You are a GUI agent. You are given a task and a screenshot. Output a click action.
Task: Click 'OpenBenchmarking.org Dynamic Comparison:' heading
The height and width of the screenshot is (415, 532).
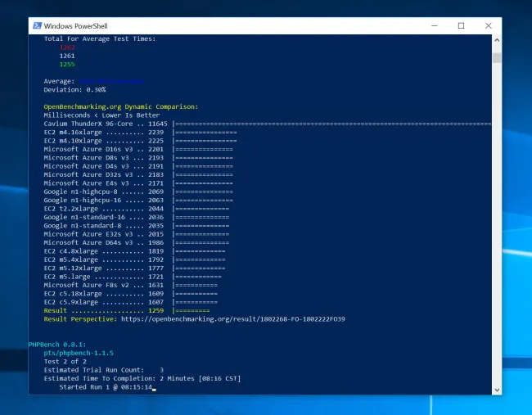point(121,106)
